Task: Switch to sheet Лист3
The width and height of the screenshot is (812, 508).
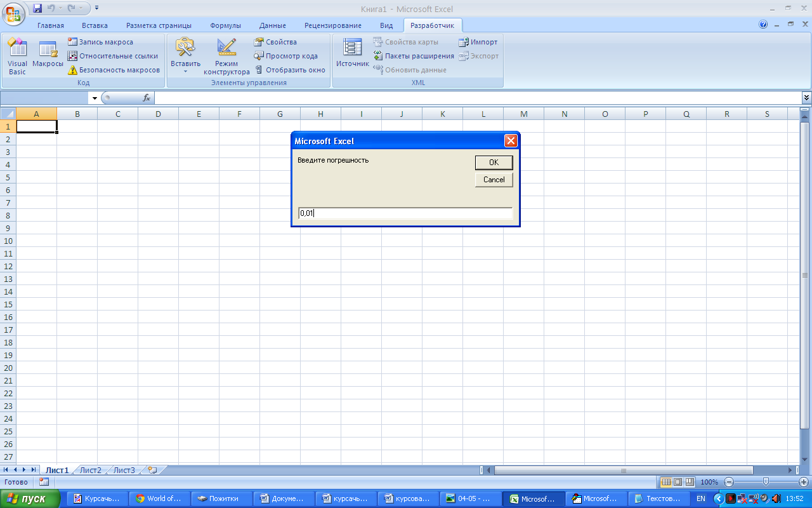Action: pyautogui.click(x=124, y=471)
